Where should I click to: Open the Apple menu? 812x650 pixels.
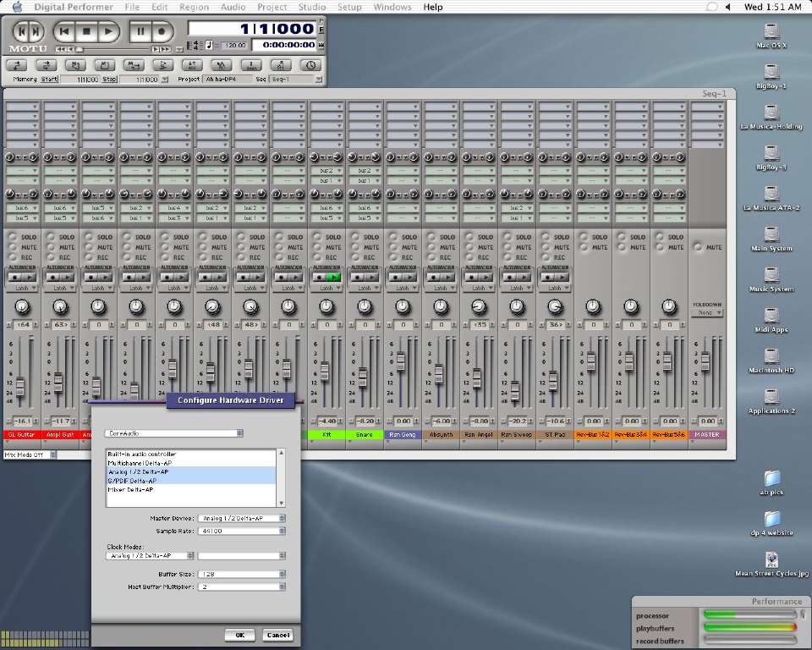(x=18, y=7)
